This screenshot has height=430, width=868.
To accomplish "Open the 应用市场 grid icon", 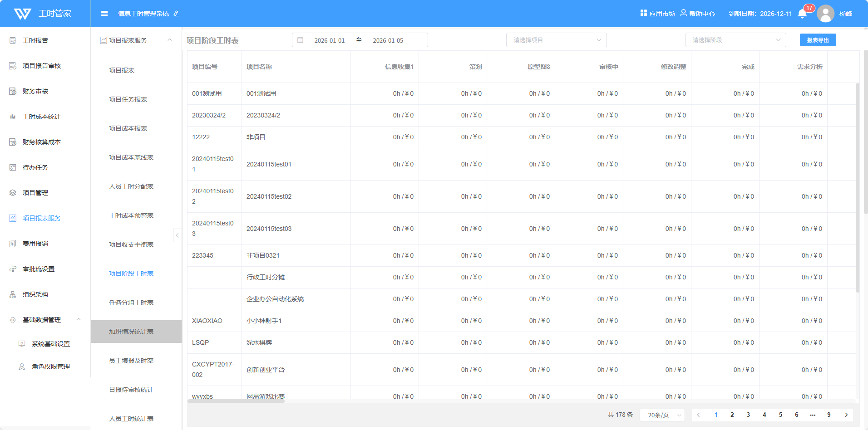I will click(x=643, y=13).
